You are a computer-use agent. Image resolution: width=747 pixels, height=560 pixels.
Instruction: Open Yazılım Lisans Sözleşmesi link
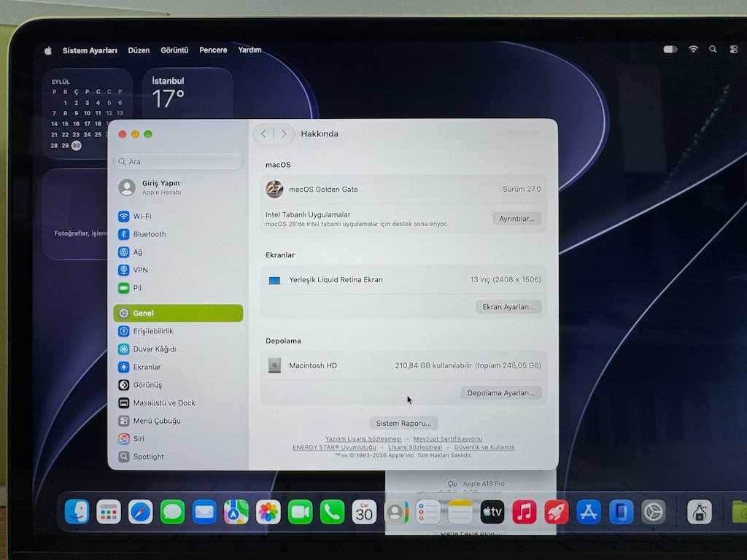click(363, 439)
